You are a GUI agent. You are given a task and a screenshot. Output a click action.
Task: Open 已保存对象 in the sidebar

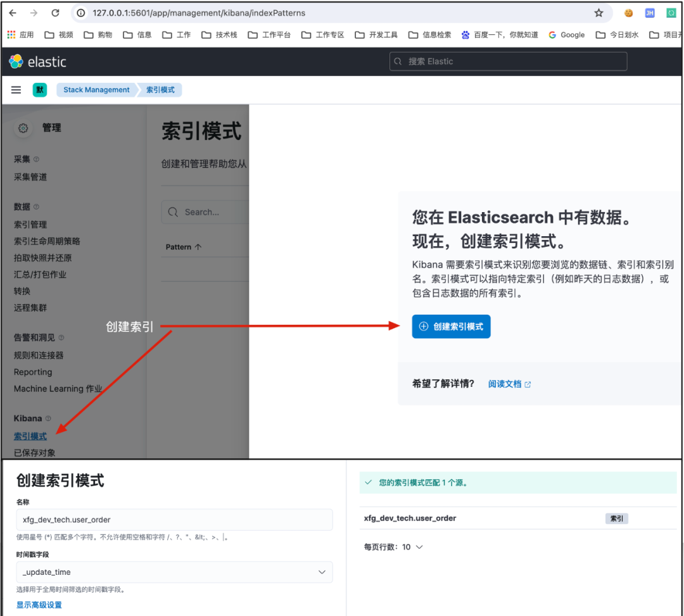click(x=34, y=453)
